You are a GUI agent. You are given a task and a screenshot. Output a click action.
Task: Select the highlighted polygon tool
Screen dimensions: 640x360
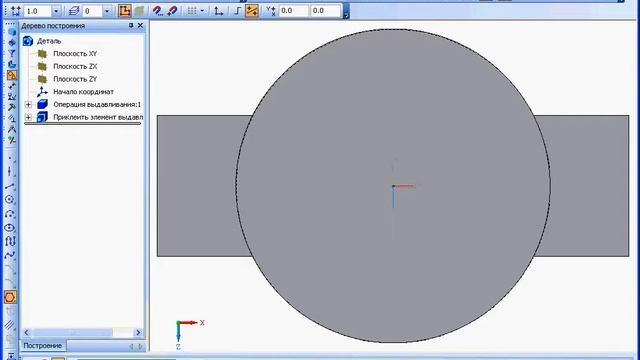pyautogui.click(x=10, y=297)
